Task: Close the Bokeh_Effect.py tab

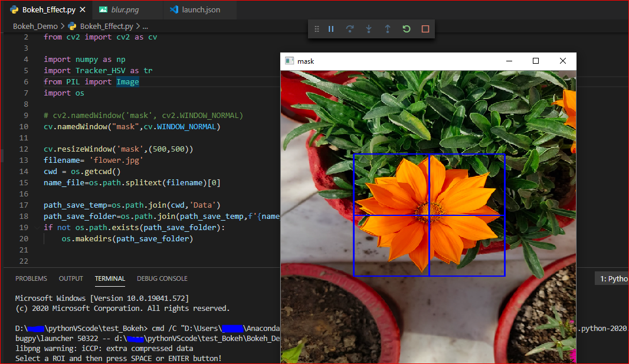Action: (x=83, y=9)
